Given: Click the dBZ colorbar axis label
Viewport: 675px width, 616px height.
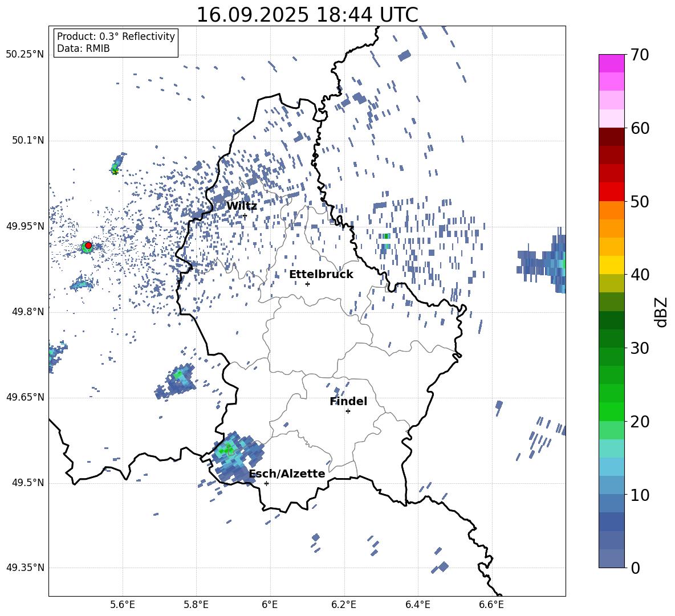Looking at the screenshot, I should (x=661, y=312).
